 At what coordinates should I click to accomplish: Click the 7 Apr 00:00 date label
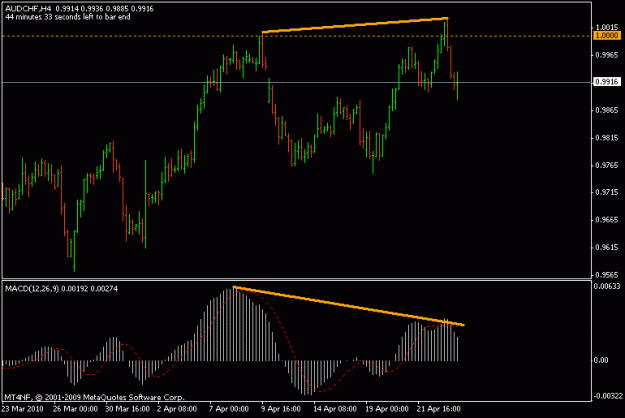tap(229, 409)
